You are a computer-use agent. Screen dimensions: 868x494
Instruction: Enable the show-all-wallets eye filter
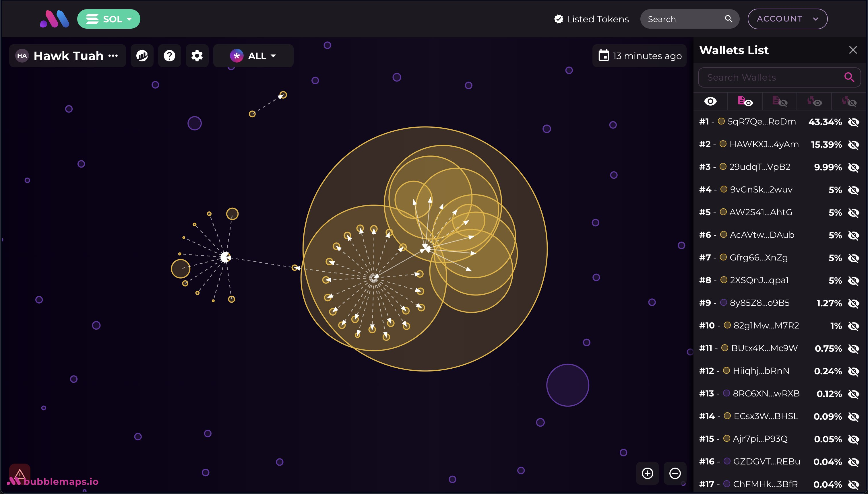click(711, 101)
